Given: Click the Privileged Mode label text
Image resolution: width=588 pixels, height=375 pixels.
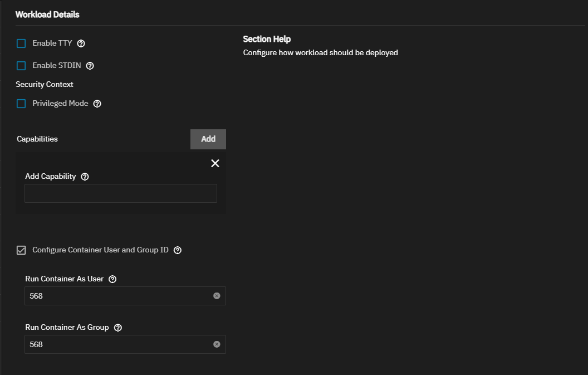Looking at the screenshot, I should click(x=60, y=103).
